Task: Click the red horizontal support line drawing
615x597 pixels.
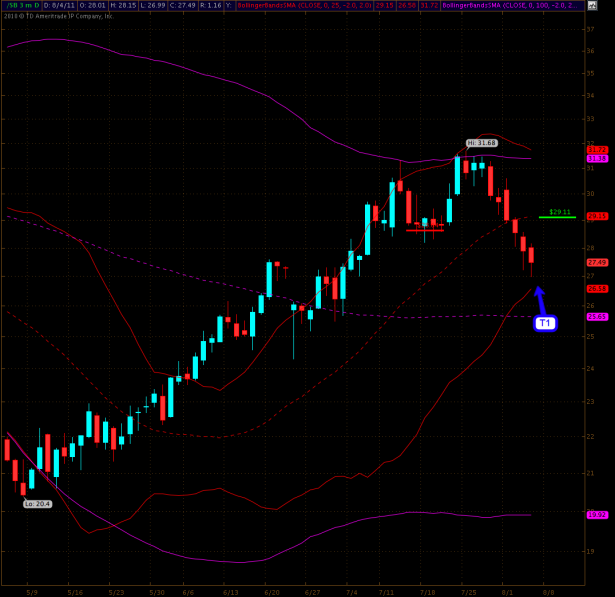Action: (425, 231)
